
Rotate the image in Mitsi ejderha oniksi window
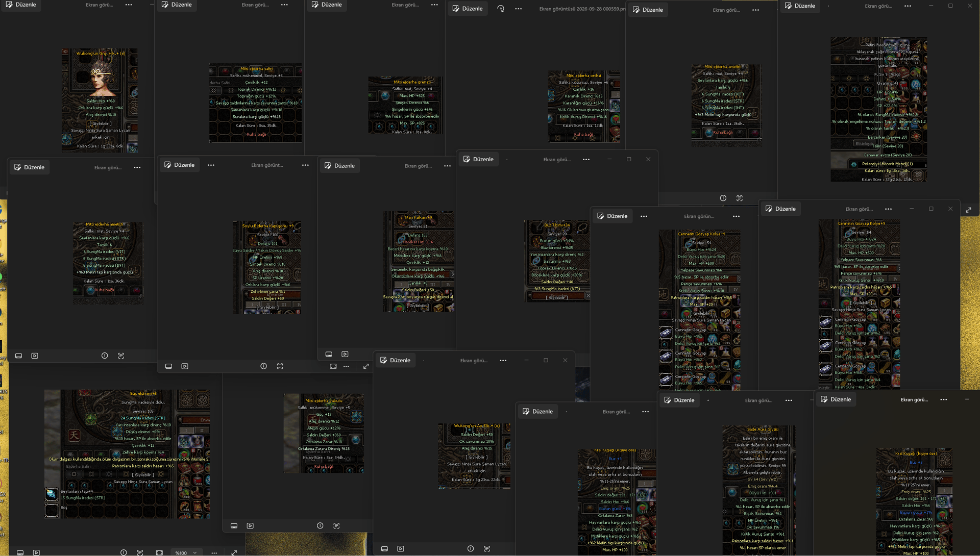(501, 9)
